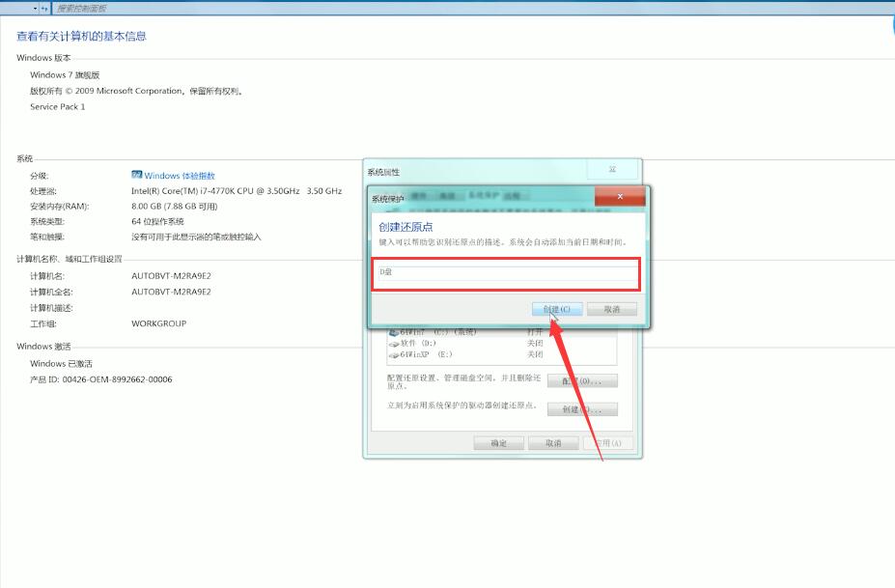Click the 64 位操作系统 system type value
The height and width of the screenshot is (588, 895).
click(157, 221)
